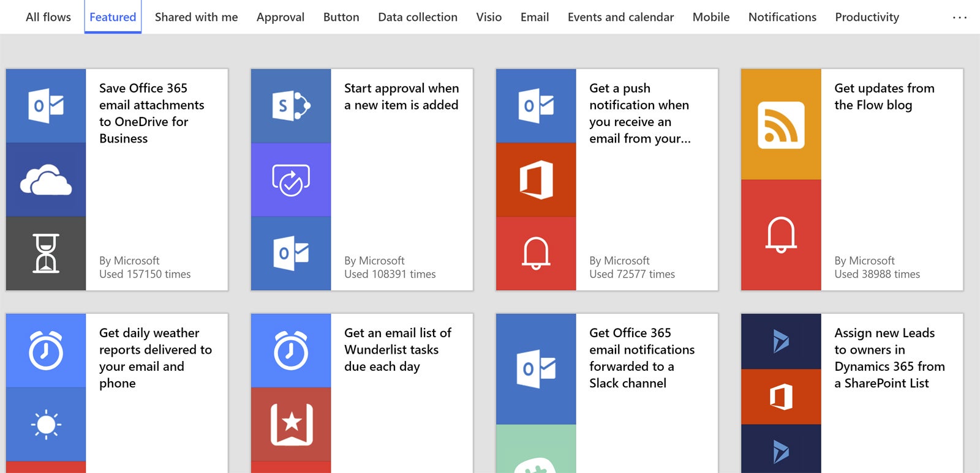The height and width of the screenshot is (473, 980).
Task: Click the OneDrive cloud icon
Action: [x=46, y=180]
